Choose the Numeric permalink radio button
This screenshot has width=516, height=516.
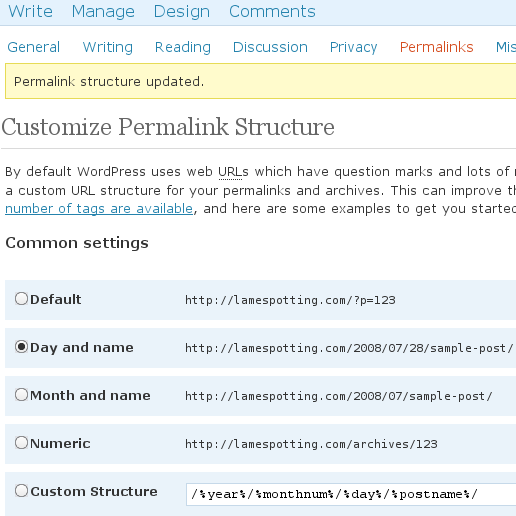pyautogui.click(x=21, y=443)
